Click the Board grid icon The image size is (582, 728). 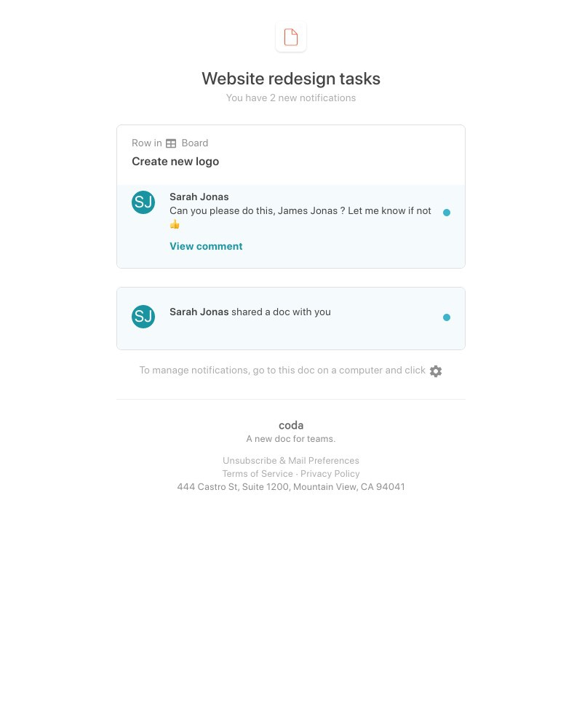pyautogui.click(x=171, y=143)
